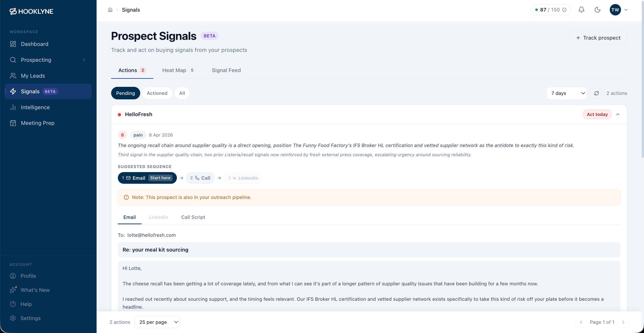The width and height of the screenshot is (644, 333).
Task: Toggle dark mode with the moon icon
Action: pyautogui.click(x=597, y=9)
